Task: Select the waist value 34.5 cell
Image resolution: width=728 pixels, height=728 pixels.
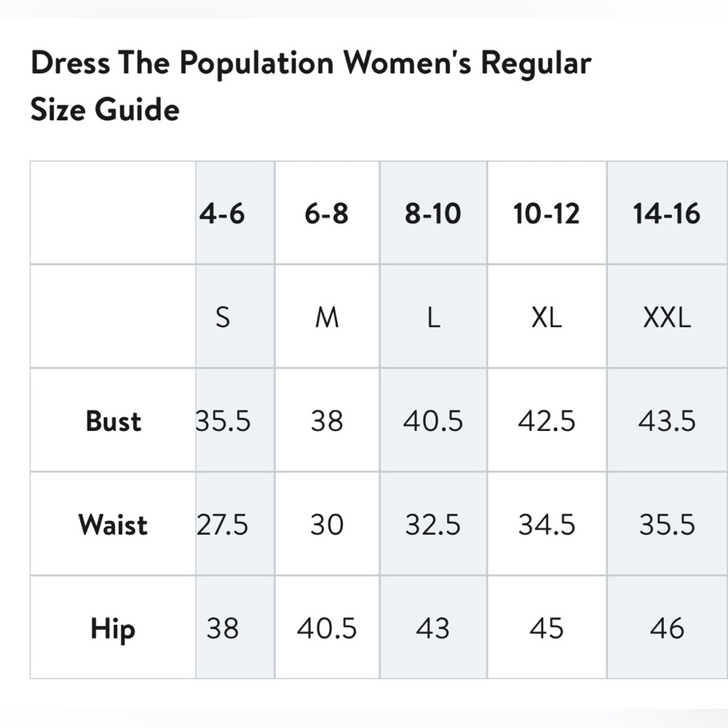Action: click(x=547, y=524)
